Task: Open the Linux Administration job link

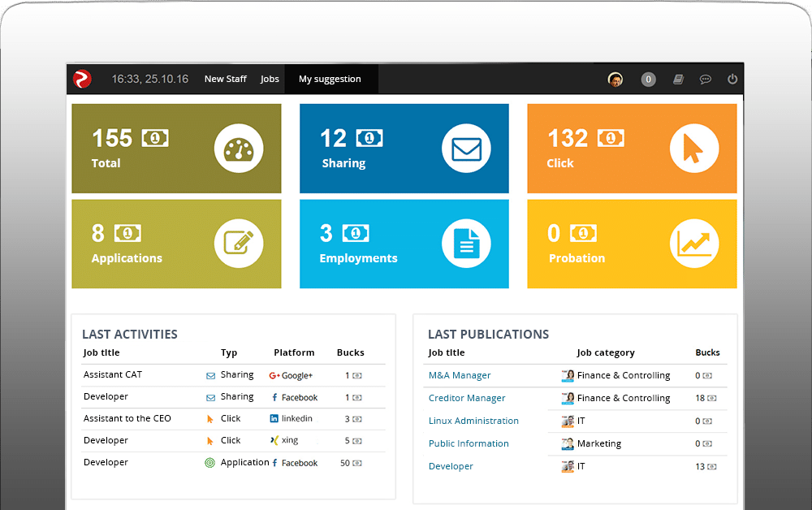Action: pos(473,421)
